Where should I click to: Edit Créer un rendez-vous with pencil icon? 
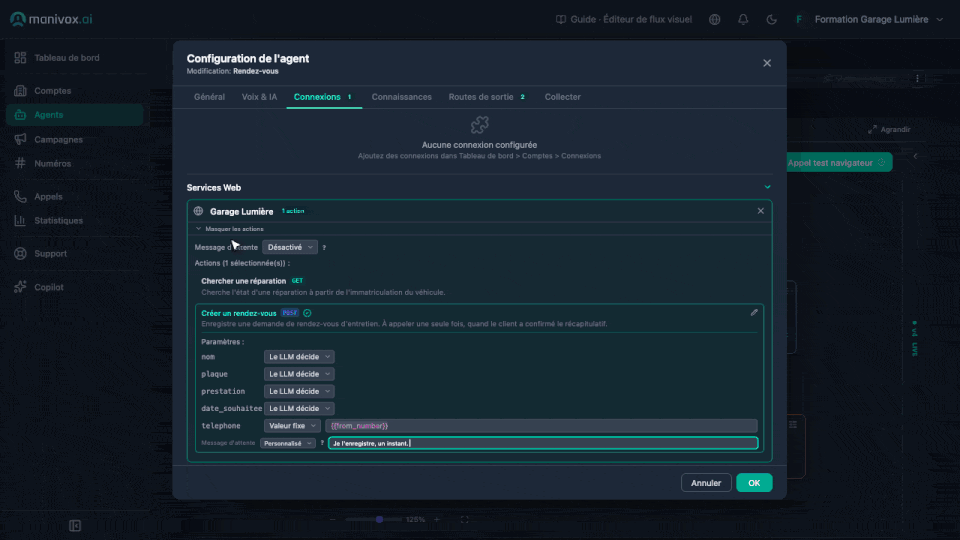tap(754, 312)
